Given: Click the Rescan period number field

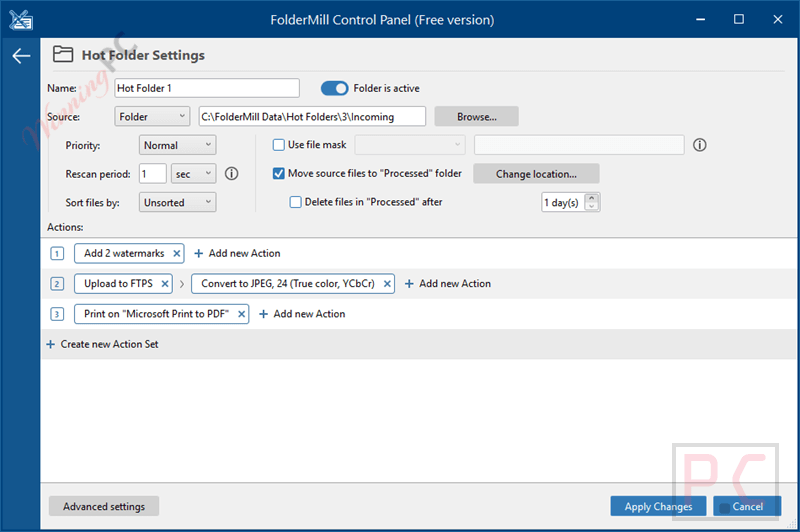Looking at the screenshot, I should click(x=153, y=174).
